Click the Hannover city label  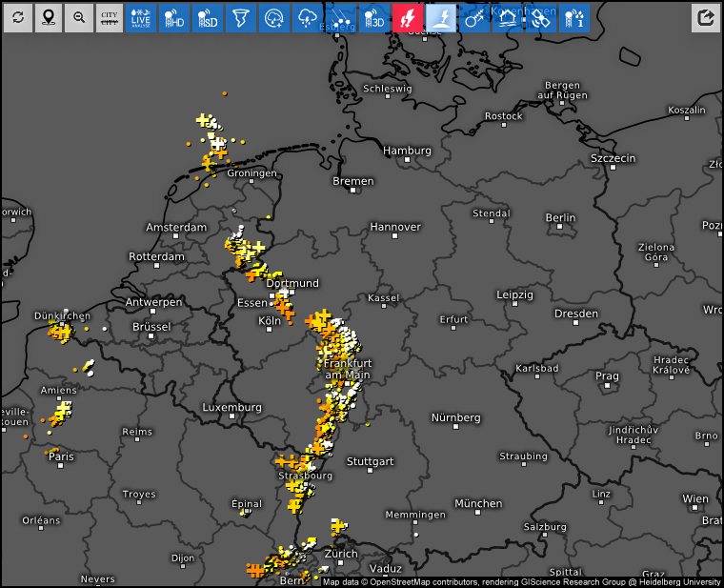point(395,227)
